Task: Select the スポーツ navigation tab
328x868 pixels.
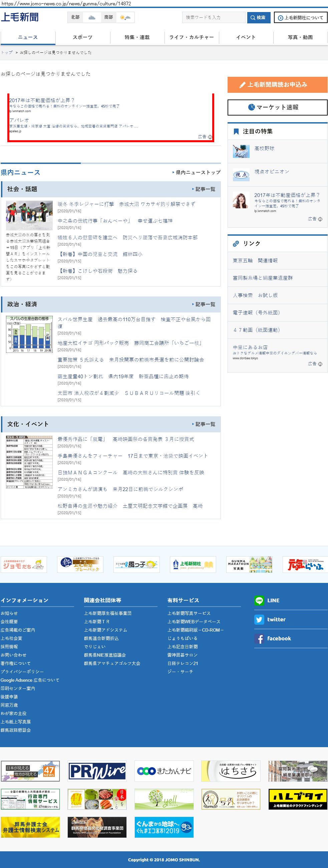Action: click(x=82, y=37)
